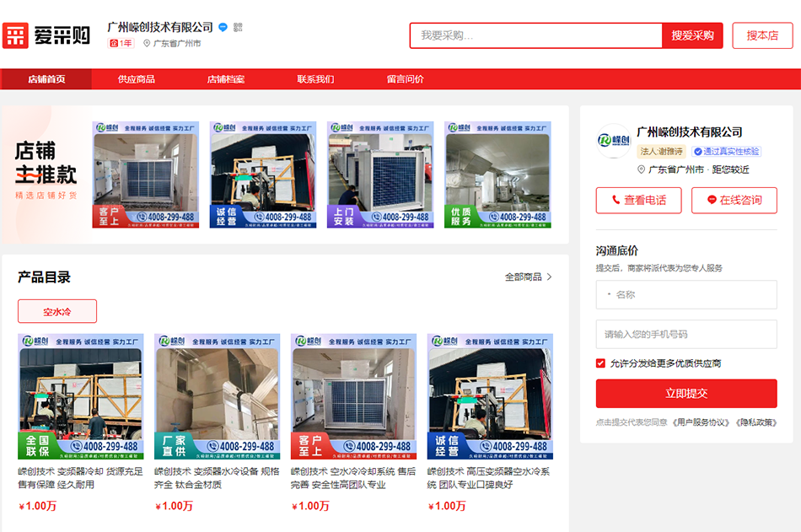Click the 搜本店 button
Image resolution: width=801 pixels, height=532 pixels.
coord(762,35)
